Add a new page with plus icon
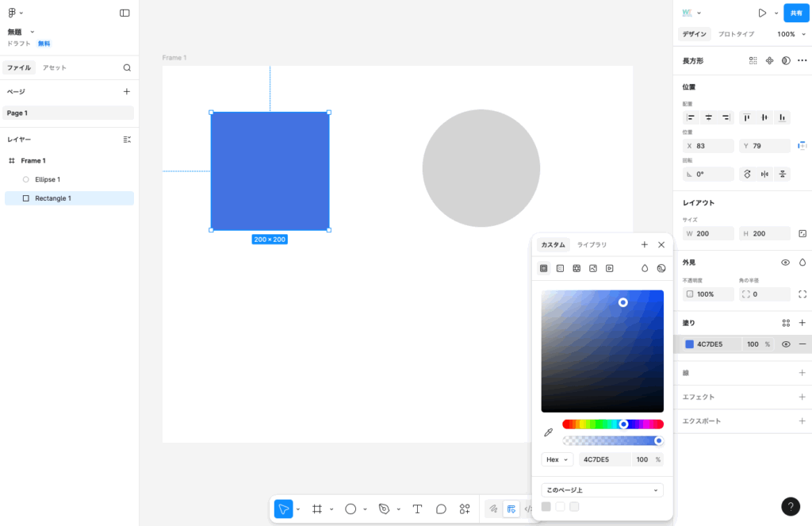 [127, 92]
